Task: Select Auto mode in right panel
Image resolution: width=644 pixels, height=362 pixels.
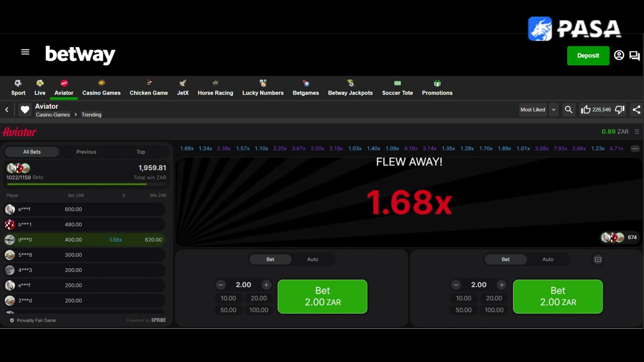Action: (x=548, y=259)
